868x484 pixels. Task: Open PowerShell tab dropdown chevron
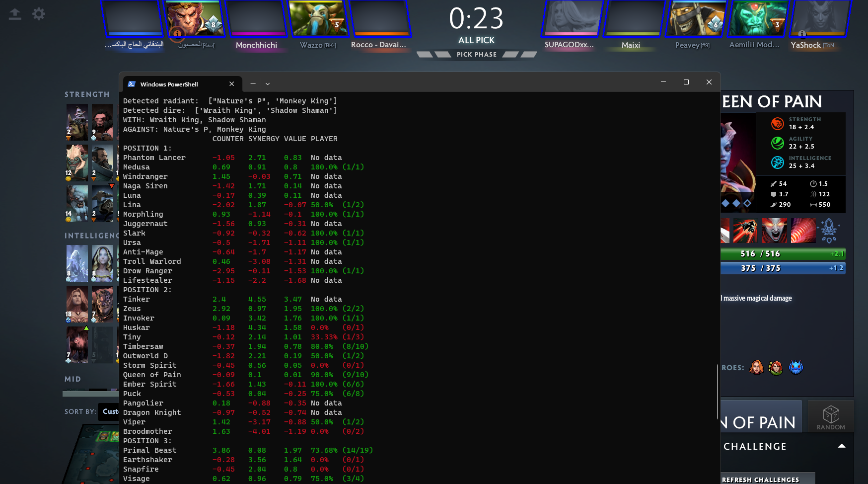[x=268, y=84]
